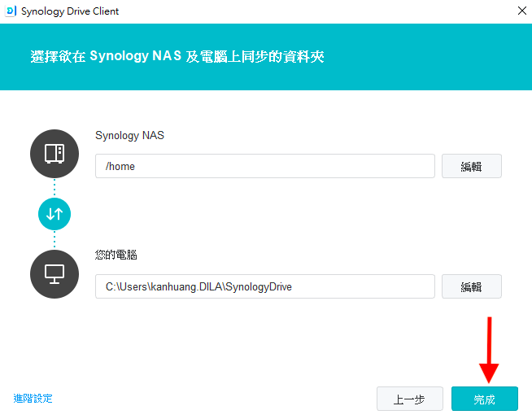Click the dotted line above the monitor icon

click(55, 240)
